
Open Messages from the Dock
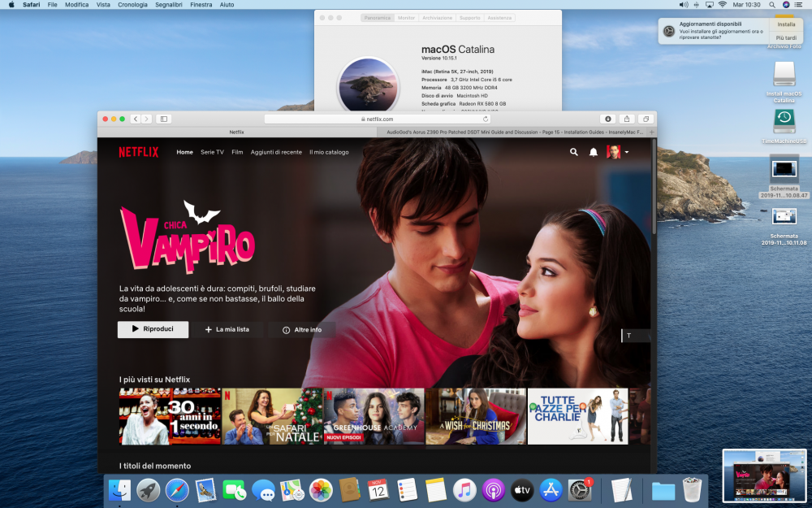[x=263, y=489]
